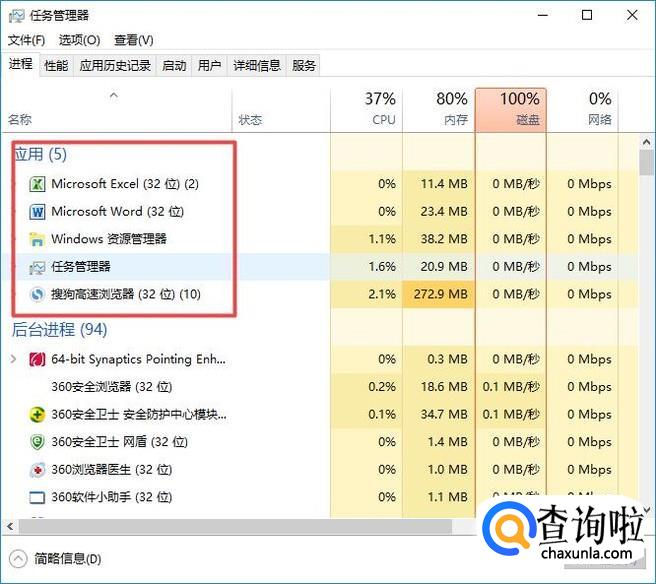Click the 1.6% CPU value
Image resolution: width=656 pixels, height=584 pixels.
pyautogui.click(x=382, y=267)
